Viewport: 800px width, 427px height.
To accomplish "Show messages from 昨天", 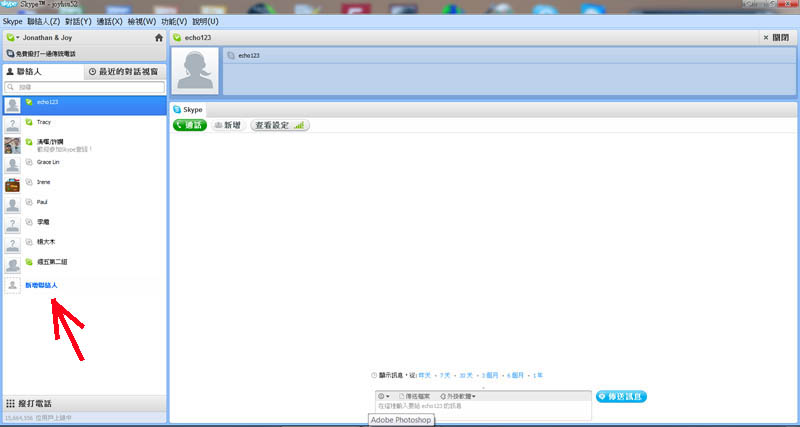I will [424, 375].
